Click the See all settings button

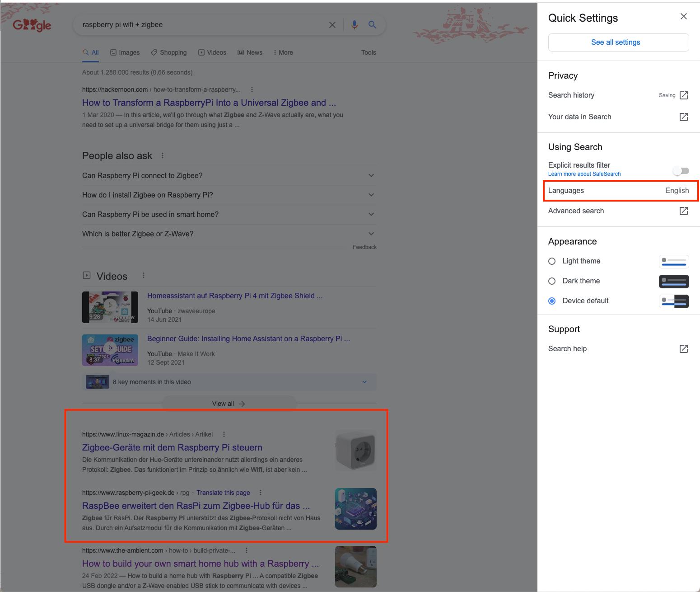[619, 42]
